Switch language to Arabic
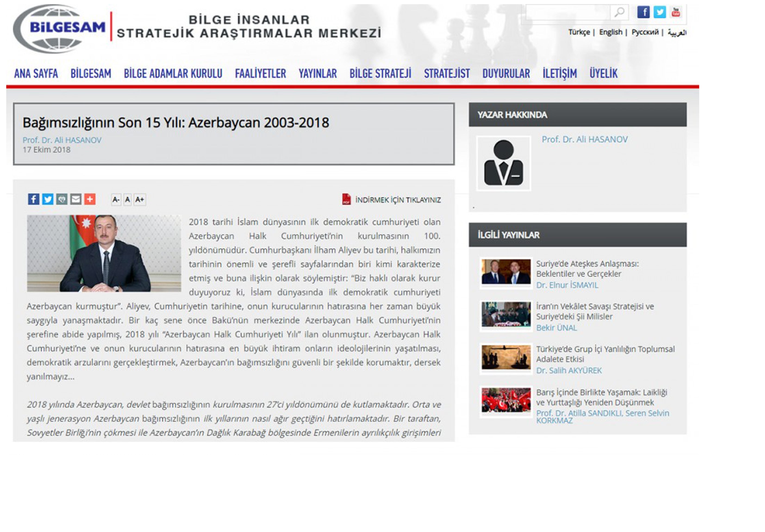Screen dimensions: 765x532 677,32
